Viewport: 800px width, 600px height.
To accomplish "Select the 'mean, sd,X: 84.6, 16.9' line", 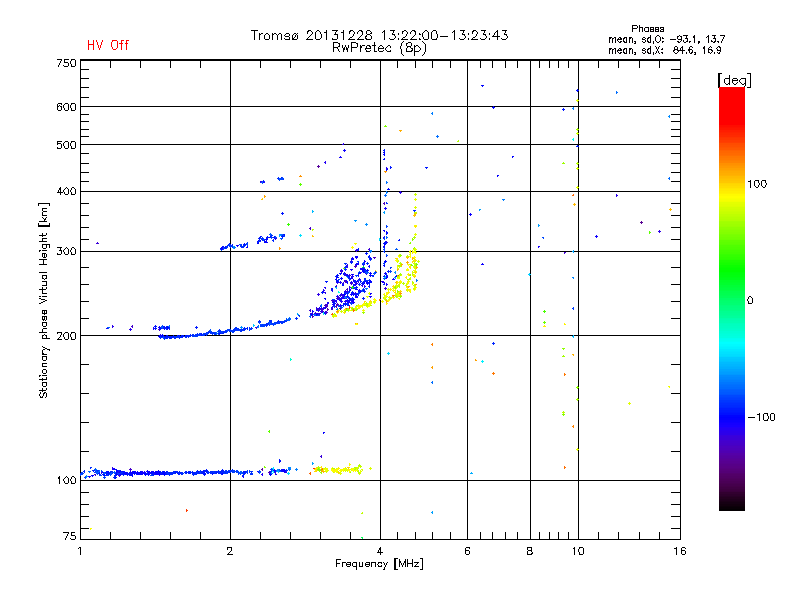I will (664, 50).
